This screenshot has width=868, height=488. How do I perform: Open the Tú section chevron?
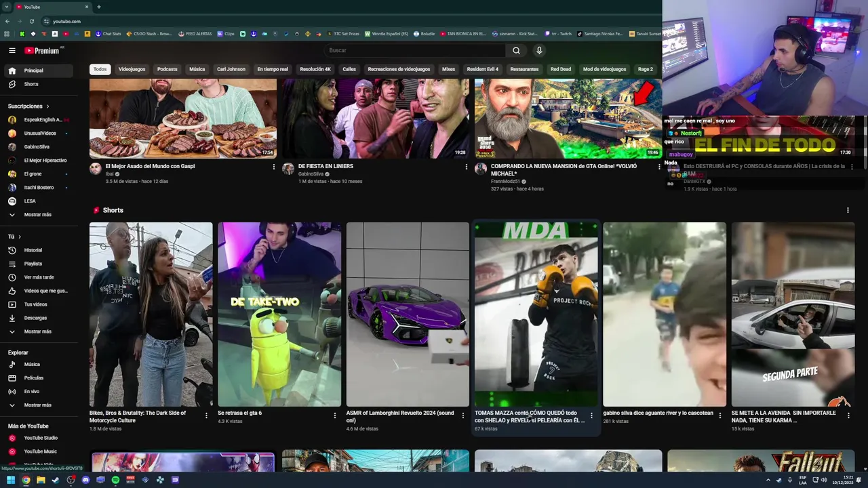(20, 237)
